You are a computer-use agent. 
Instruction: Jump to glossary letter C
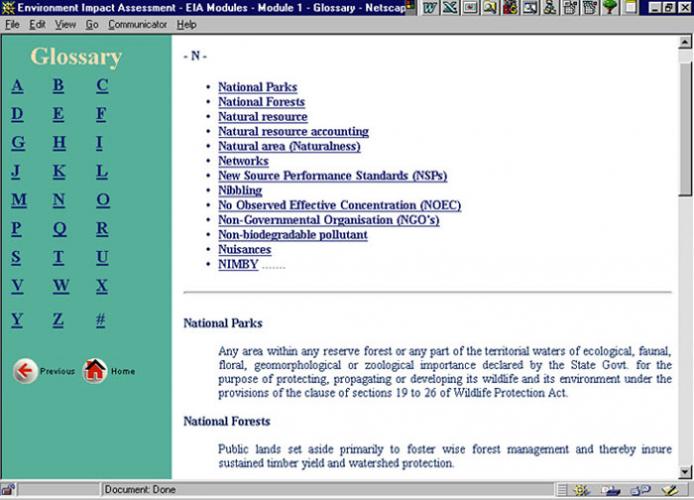102,85
